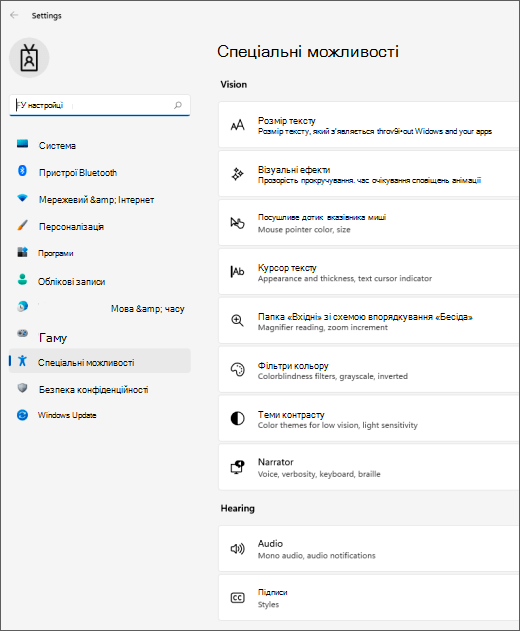Click the search magnifier icon
Viewport: 520px width, 631px height.
click(x=177, y=105)
